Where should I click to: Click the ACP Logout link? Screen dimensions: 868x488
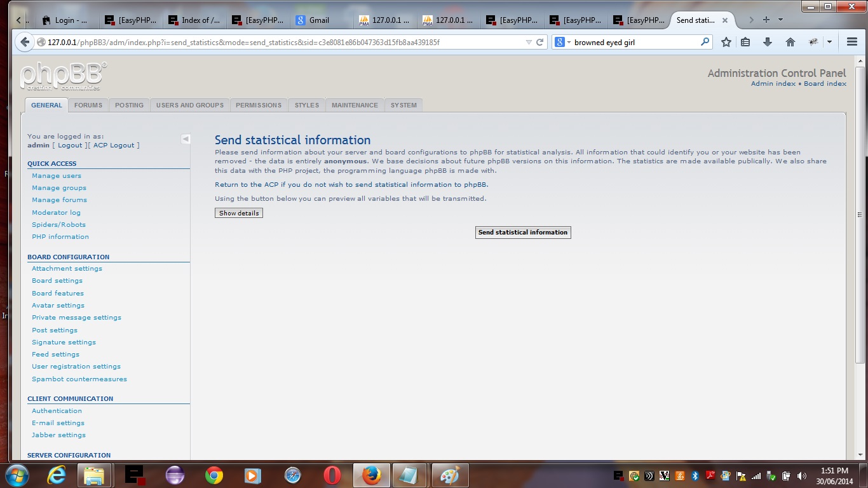(x=114, y=146)
